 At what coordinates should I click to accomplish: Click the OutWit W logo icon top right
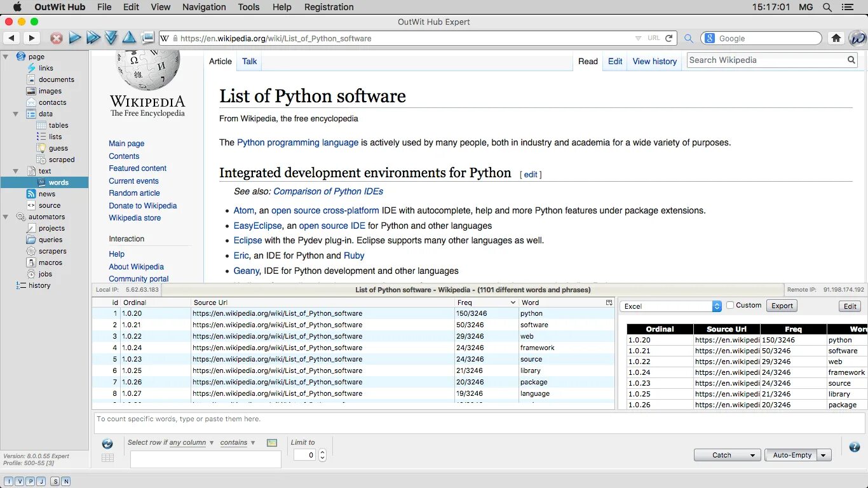(857, 38)
